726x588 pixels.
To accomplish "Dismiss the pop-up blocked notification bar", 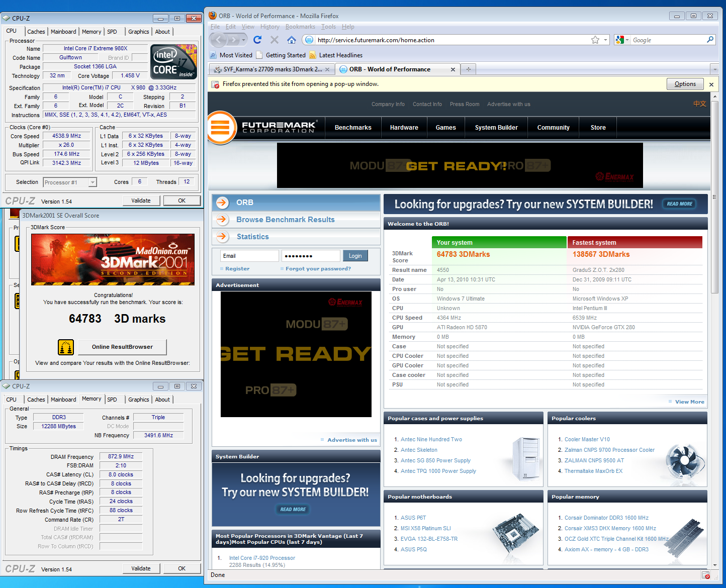I will [711, 84].
